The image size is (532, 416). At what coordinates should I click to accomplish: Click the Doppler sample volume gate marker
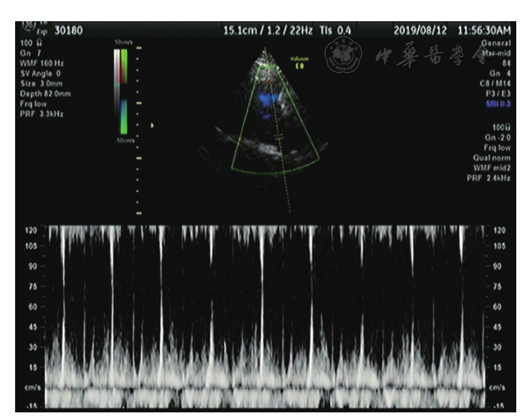[x=279, y=138]
